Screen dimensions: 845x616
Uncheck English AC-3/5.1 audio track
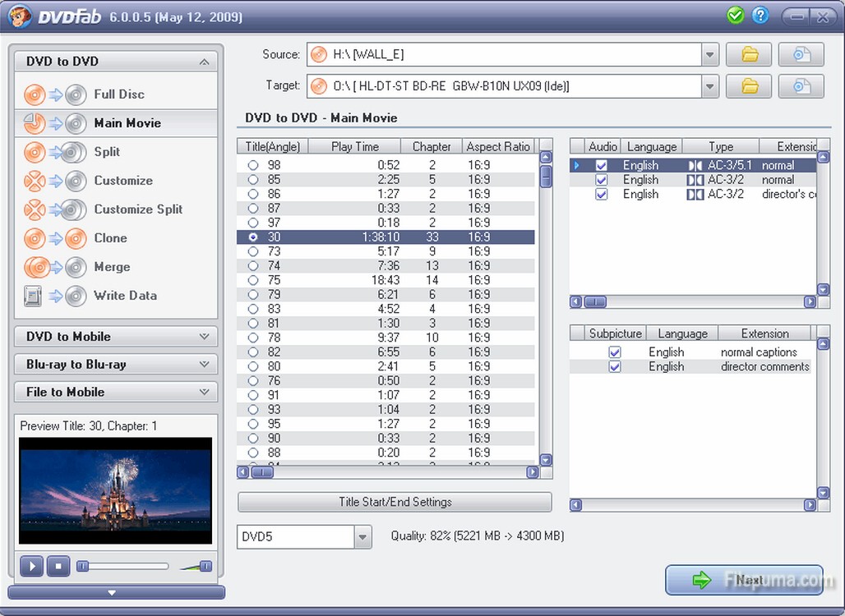pos(602,166)
